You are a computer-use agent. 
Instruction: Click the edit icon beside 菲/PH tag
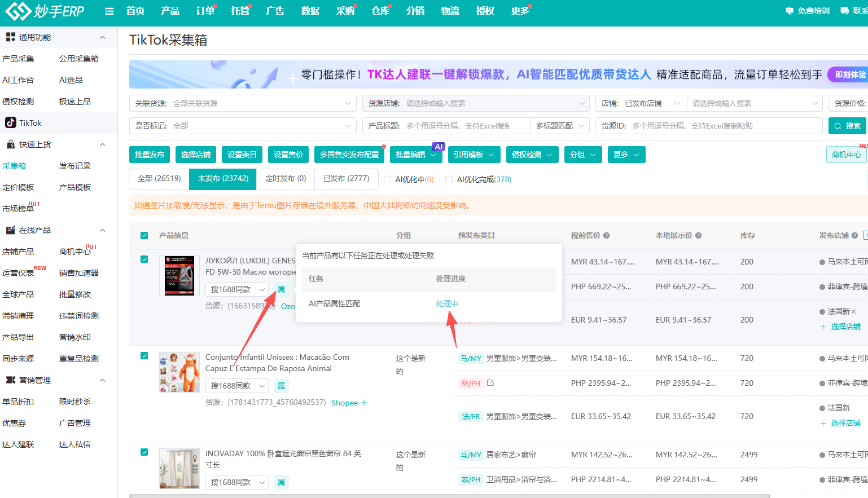point(490,383)
